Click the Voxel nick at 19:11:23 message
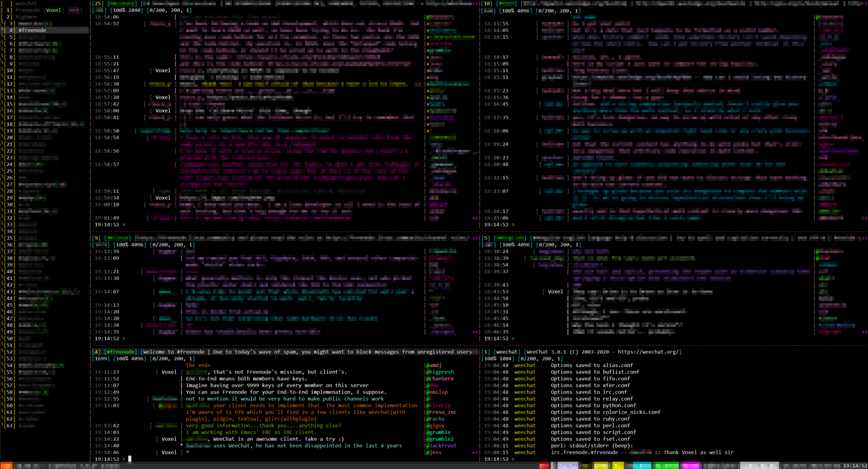 point(169,372)
